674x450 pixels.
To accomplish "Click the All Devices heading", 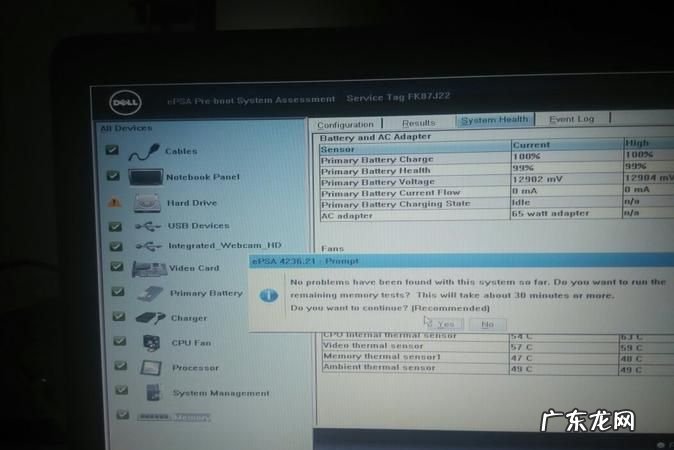I will (126, 128).
